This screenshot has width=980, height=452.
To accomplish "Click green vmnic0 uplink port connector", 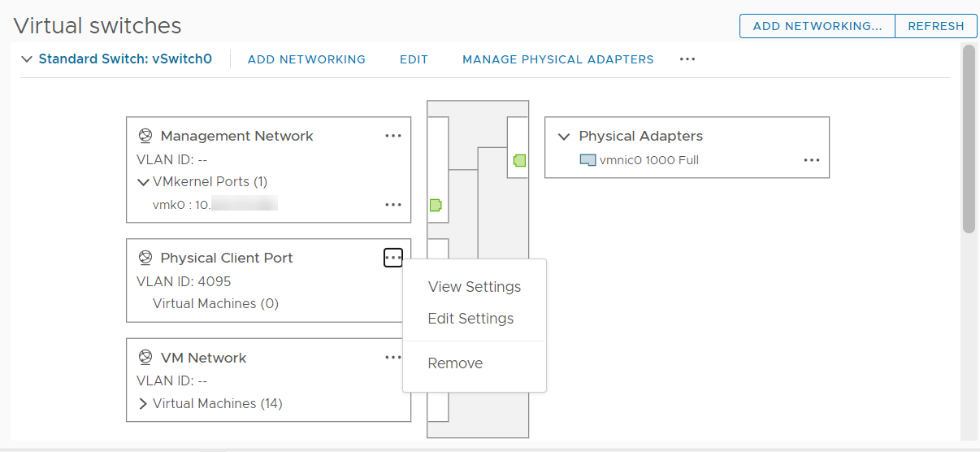I will (x=519, y=160).
